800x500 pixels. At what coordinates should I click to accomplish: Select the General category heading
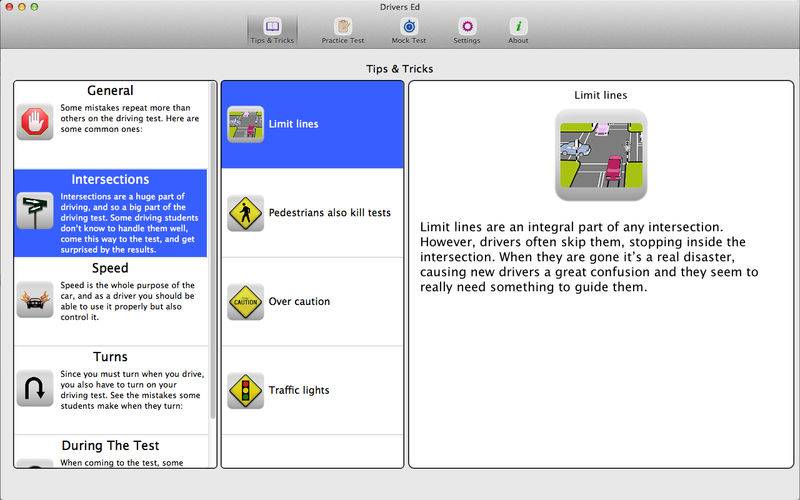coord(110,91)
